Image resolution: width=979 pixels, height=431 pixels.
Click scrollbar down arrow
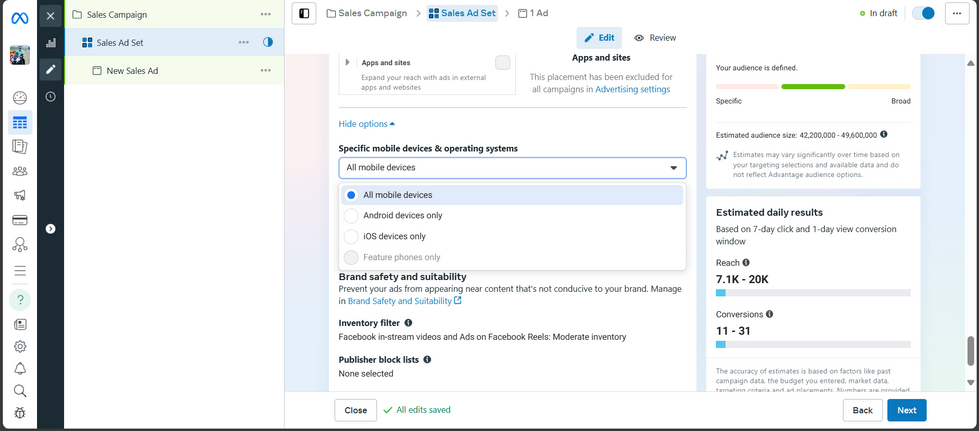coord(970,382)
